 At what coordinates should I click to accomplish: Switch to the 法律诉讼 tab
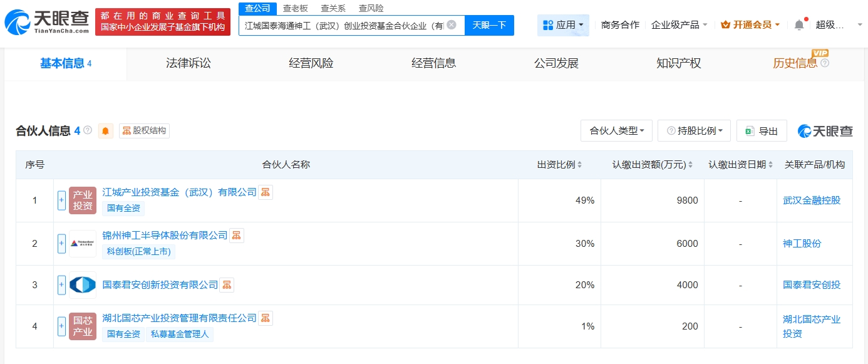coord(189,63)
